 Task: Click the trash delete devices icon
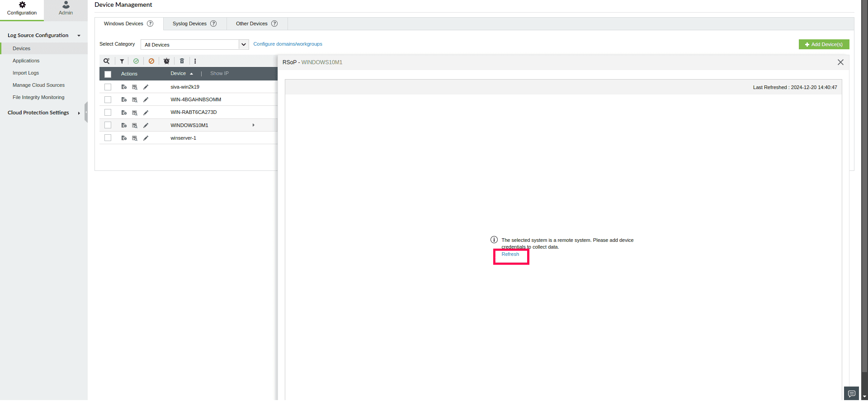pyautogui.click(x=182, y=61)
